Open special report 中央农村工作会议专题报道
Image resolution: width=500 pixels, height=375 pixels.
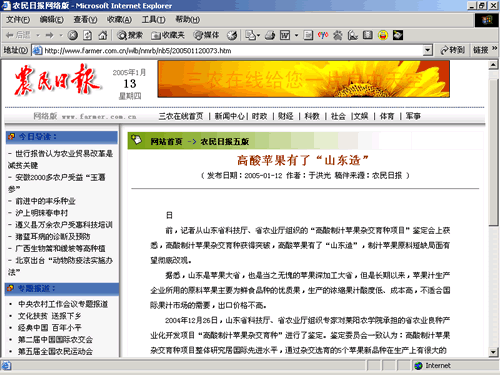click(x=63, y=304)
